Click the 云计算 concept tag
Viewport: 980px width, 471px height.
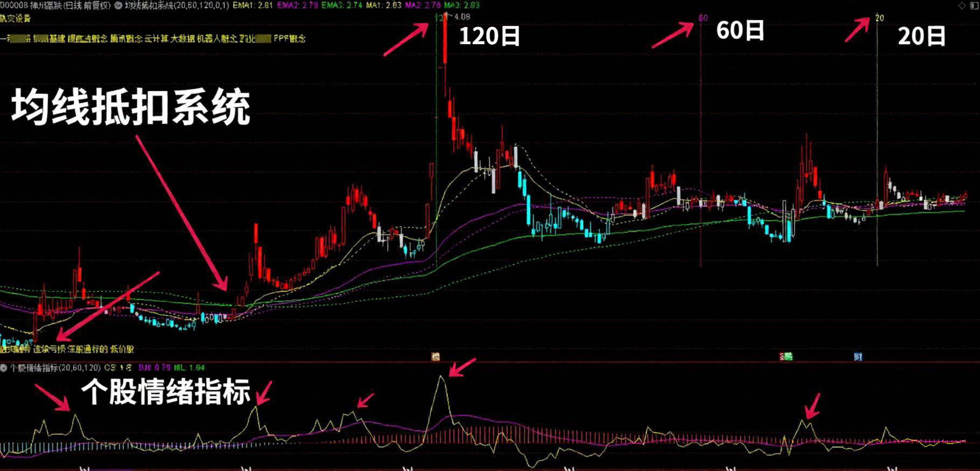pos(156,39)
